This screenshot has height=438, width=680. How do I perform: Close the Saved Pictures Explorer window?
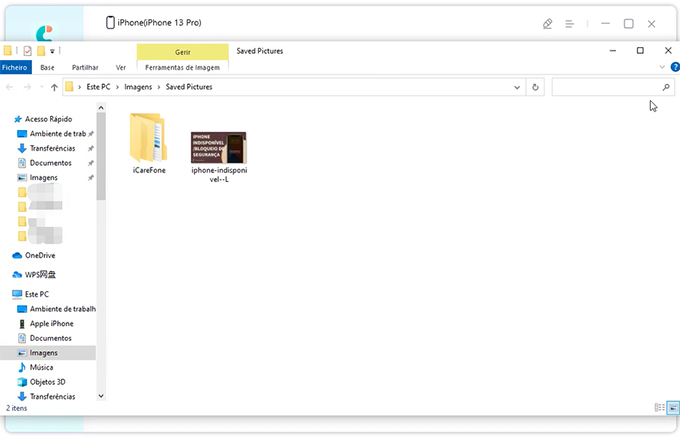pyautogui.click(x=668, y=51)
